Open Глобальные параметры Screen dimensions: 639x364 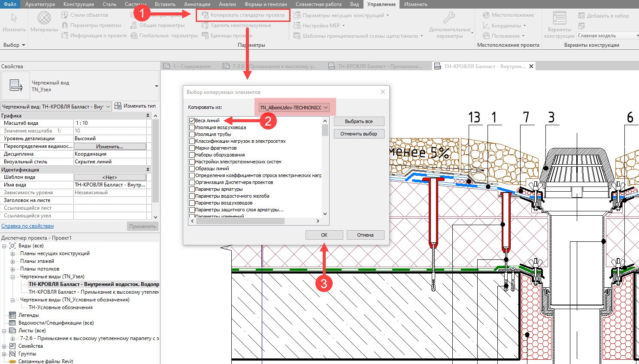[x=164, y=35]
